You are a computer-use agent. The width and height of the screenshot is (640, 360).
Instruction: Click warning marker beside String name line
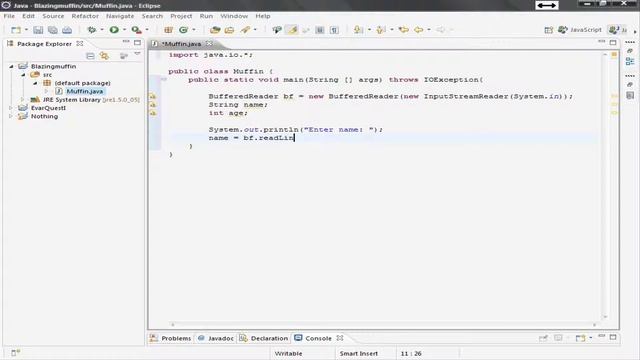tap(153, 105)
